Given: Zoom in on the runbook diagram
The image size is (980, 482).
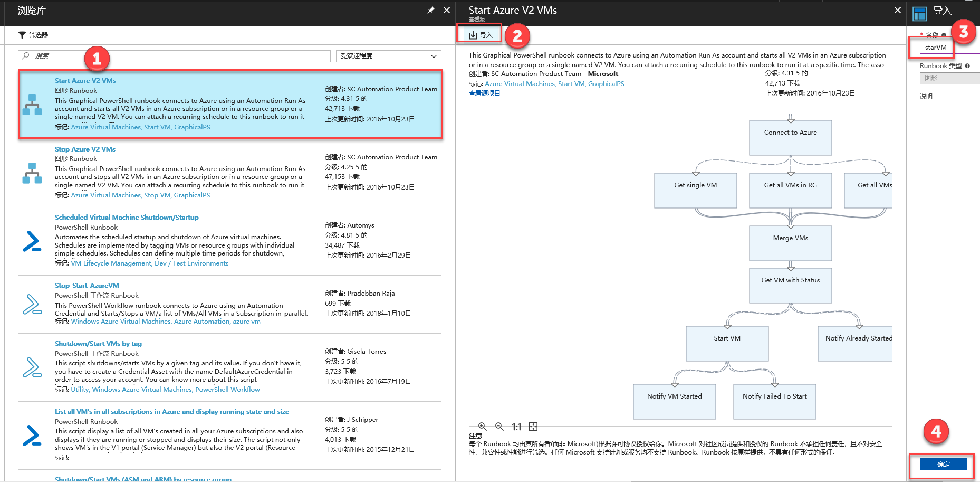Looking at the screenshot, I should coord(482,427).
